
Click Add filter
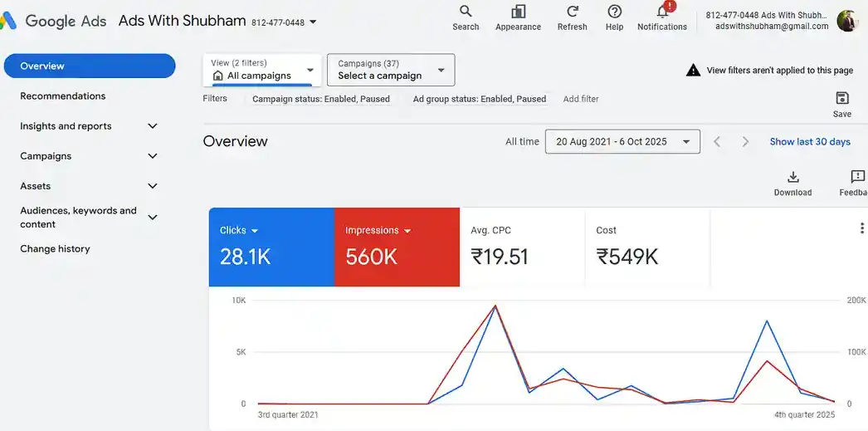tap(581, 99)
